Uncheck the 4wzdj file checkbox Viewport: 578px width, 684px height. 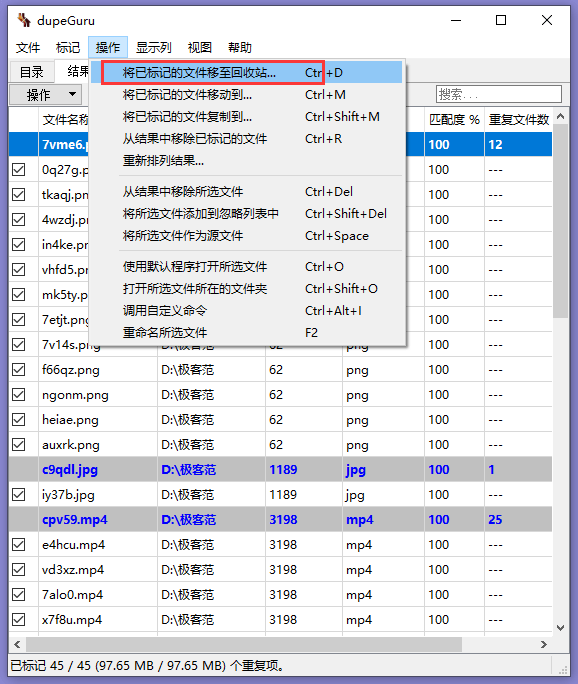(19, 219)
